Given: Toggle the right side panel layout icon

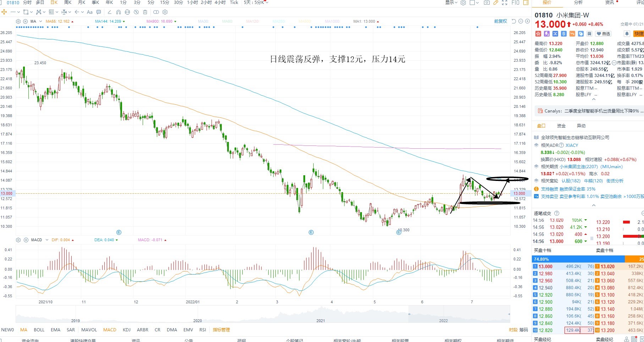Looking at the screenshot, I should (526, 2).
